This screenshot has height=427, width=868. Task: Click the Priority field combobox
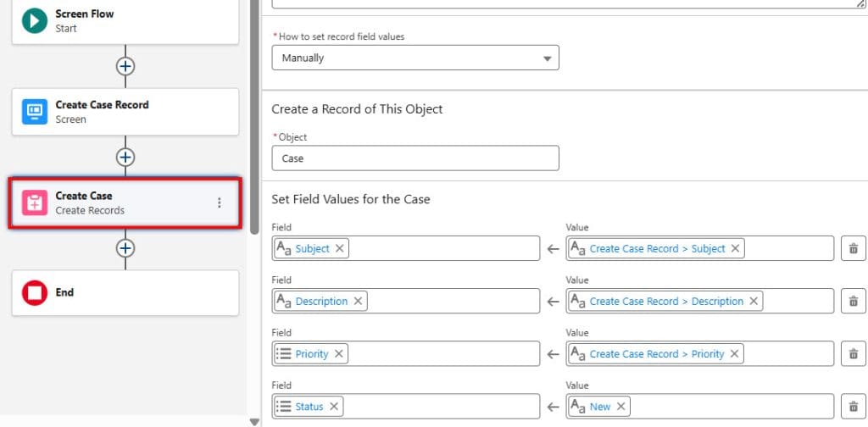click(x=406, y=353)
